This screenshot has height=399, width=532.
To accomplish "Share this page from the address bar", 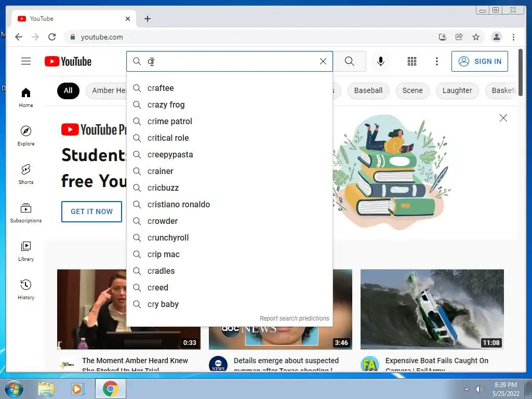I will coord(459,37).
